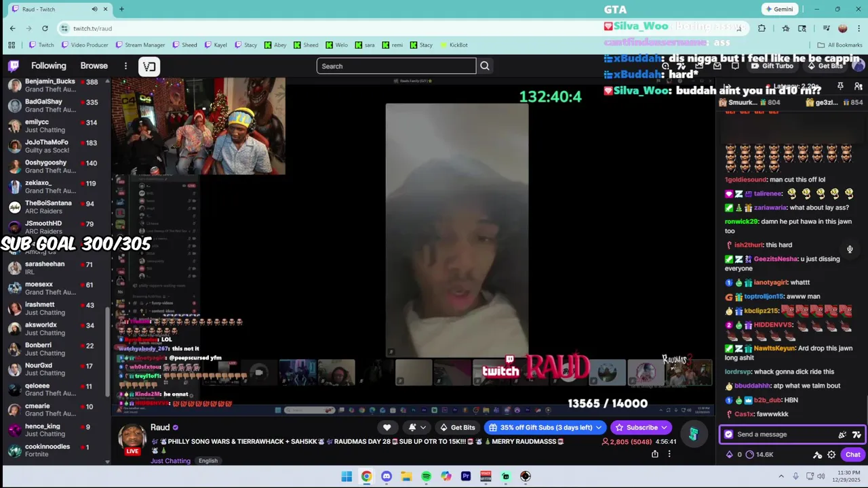Click Raud's live avatar
The image size is (868, 488).
tap(132, 439)
